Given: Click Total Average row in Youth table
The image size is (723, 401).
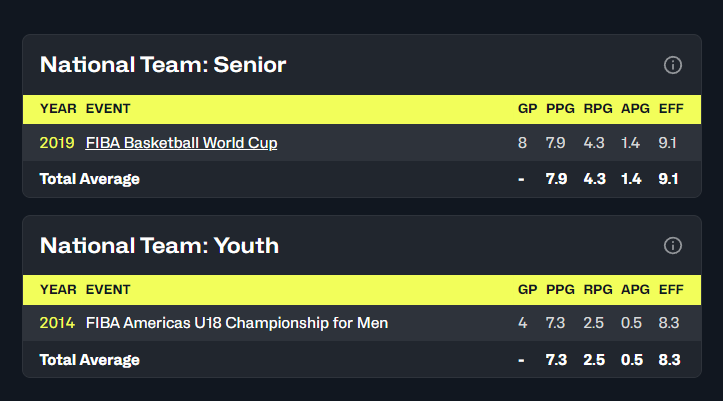Looking at the screenshot, I should click(362, 360).
